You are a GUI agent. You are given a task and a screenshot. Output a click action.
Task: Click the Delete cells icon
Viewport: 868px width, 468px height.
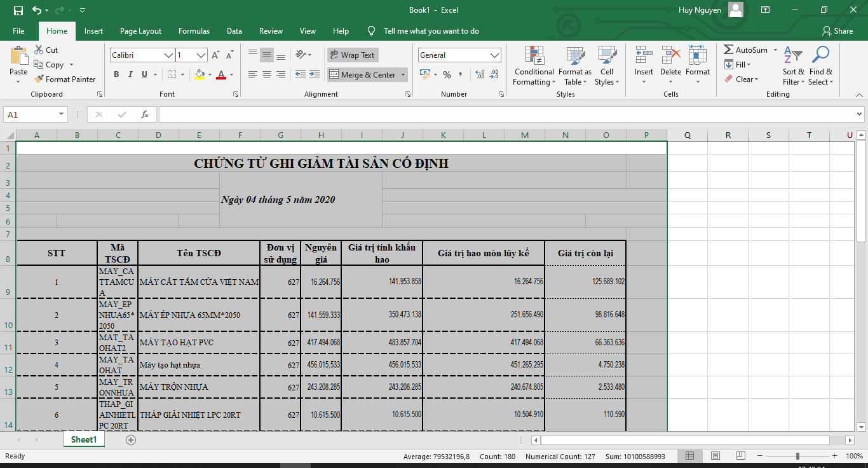coord(670,61)
